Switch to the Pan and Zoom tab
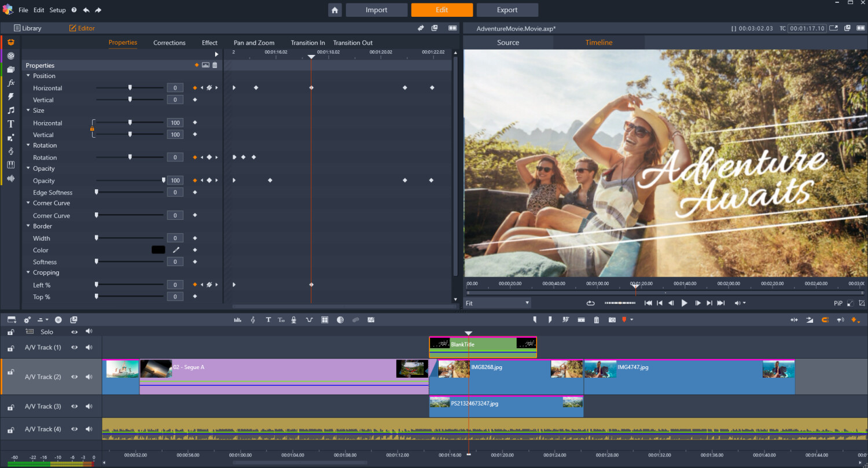868x468 pixels. (x=253, y=43)
